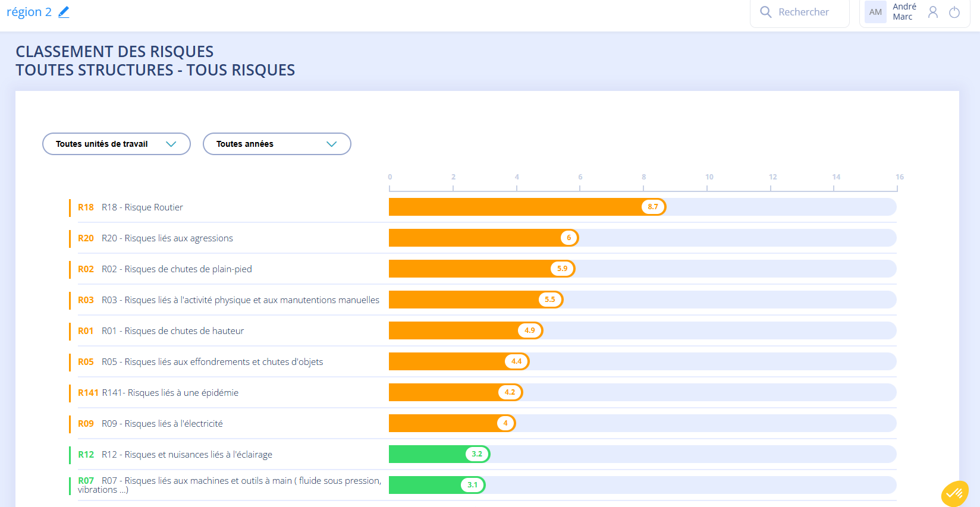
Task: Click the AM avatar badge
Action: (x=875, y=12)
